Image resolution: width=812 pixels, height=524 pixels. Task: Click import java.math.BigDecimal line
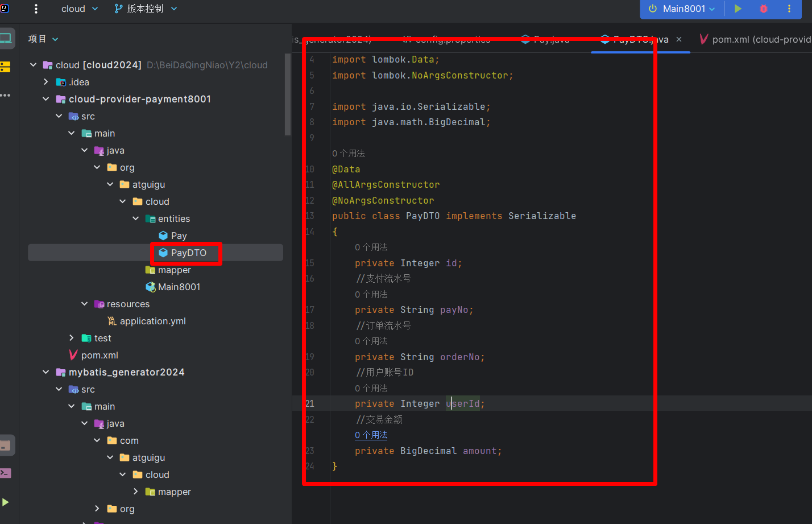click(411, 122)
